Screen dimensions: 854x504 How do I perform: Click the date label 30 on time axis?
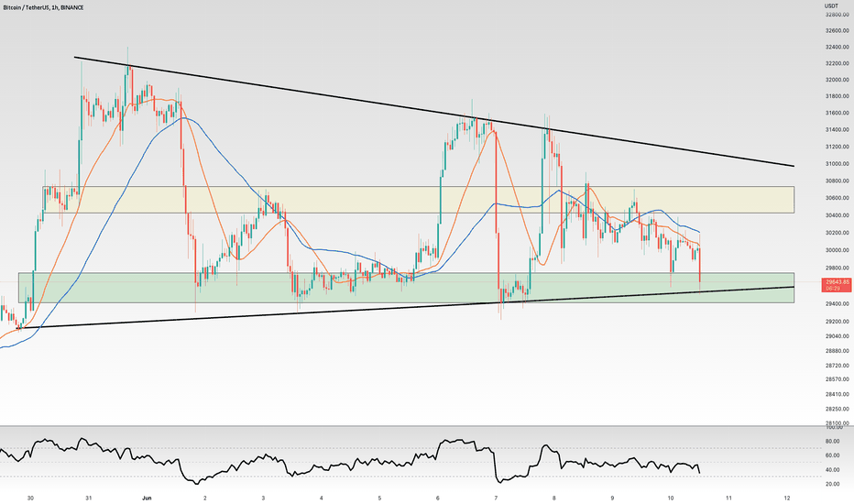30,498
